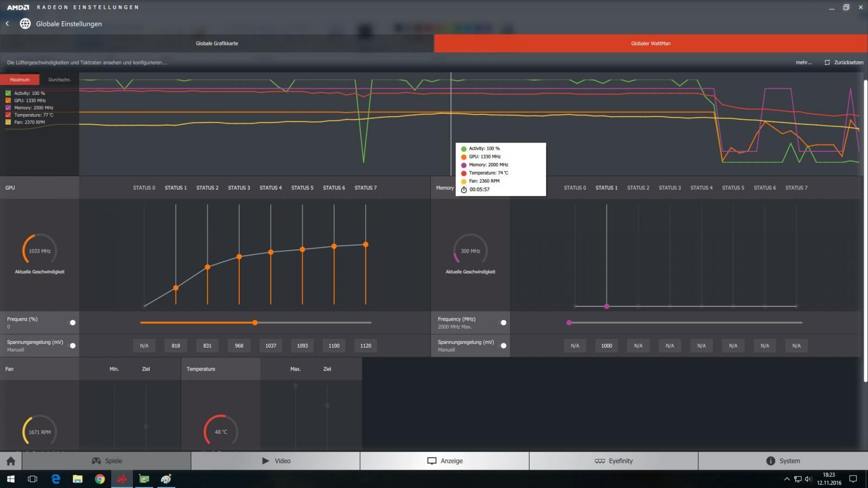Click the GPU voltage field showing 831
This screenshot has height=488, width=868.
(x=207, y=345)
